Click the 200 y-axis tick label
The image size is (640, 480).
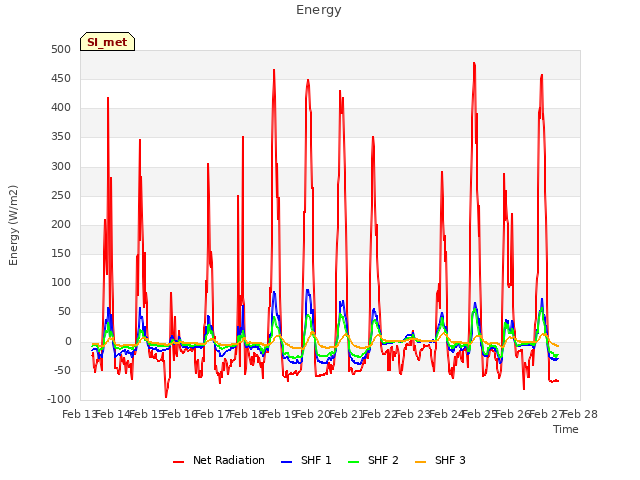61,224
